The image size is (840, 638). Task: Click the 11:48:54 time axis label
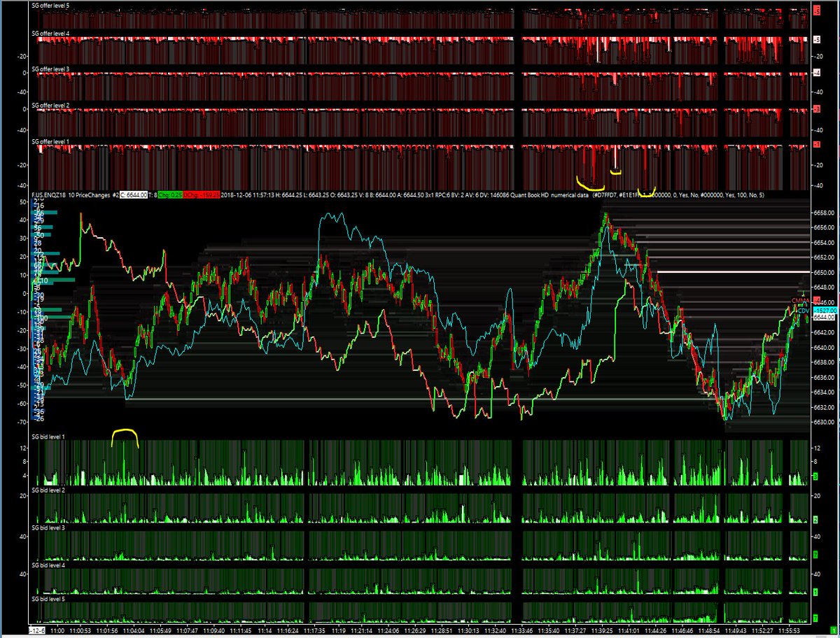pos(709,630)
